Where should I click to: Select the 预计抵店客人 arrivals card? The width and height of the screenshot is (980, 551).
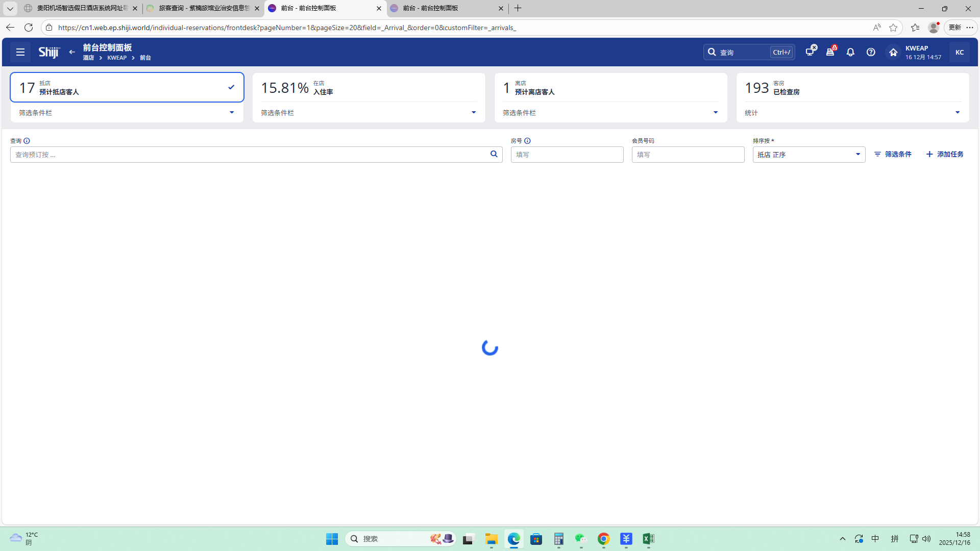127,88
